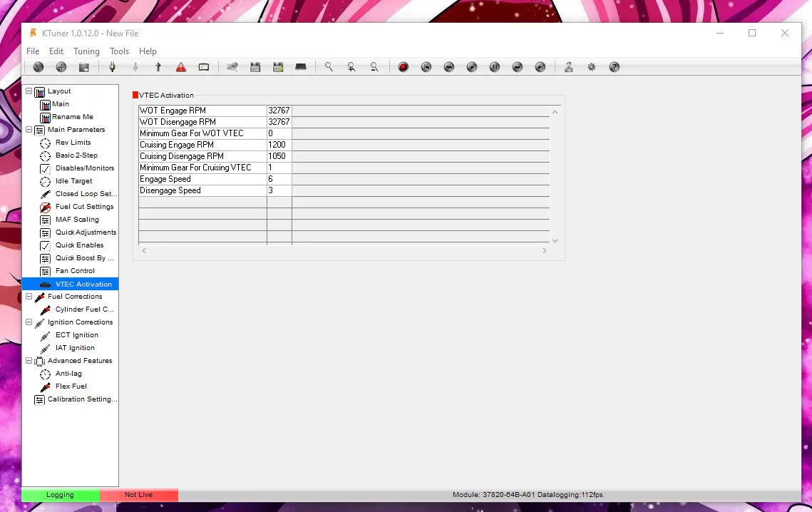Click the black up-arrow upload icon
This screenshot has height=512, width=812.
[158, 67]
